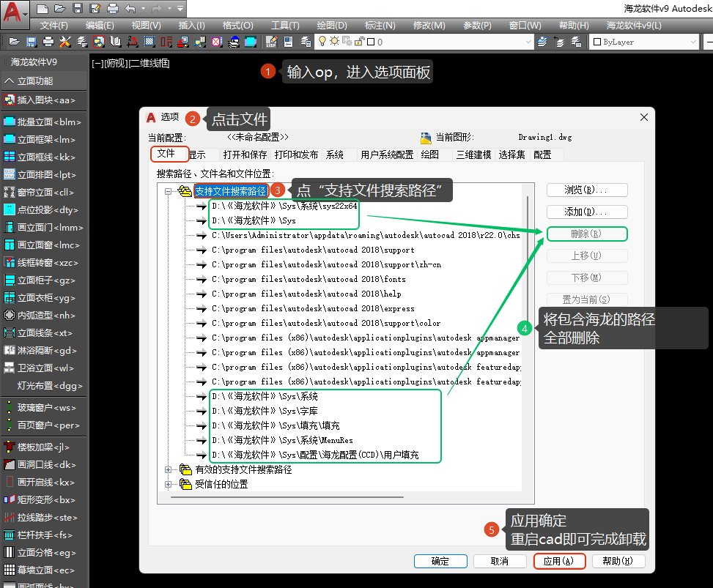Click the open book icon in toolbar
Viewport: 713px width, 588px height.
point(116,42)
